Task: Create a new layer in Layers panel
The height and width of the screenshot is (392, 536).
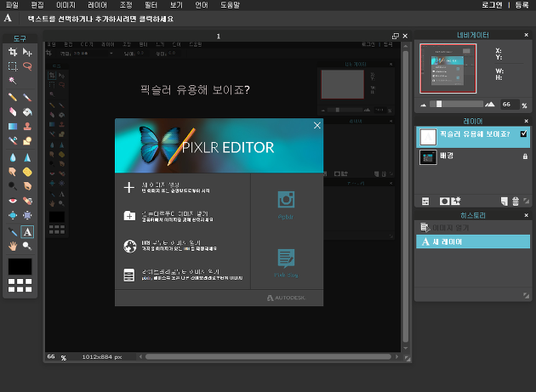Action: [505, 202]
